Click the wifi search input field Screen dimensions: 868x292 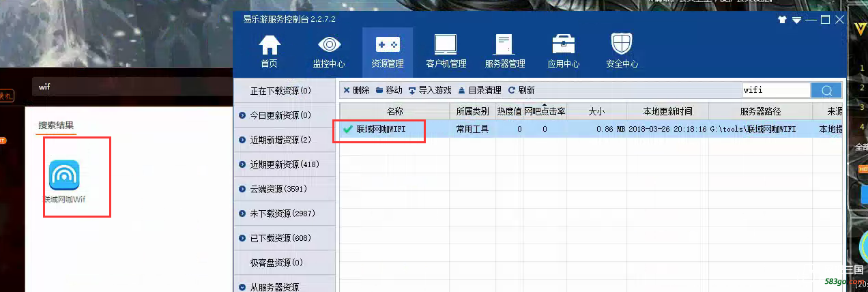(776, 90)
